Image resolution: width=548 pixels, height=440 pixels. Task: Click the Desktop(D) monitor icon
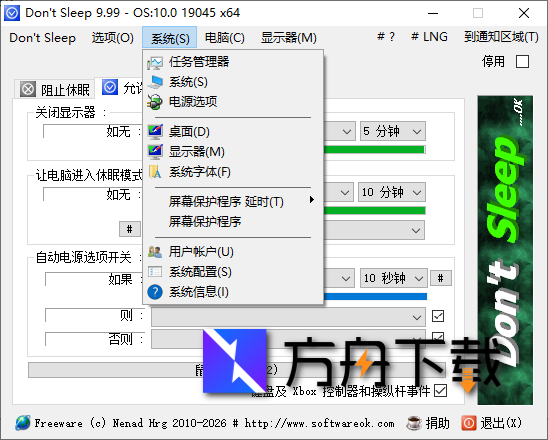click(155, 132)
